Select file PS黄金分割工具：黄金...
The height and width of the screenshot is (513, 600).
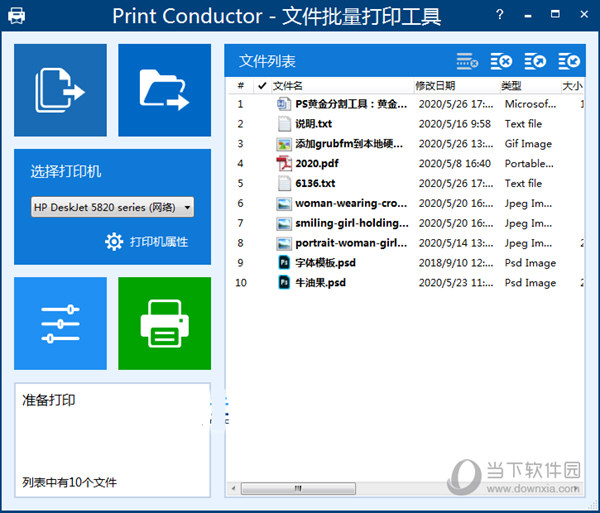coord(351,104)
